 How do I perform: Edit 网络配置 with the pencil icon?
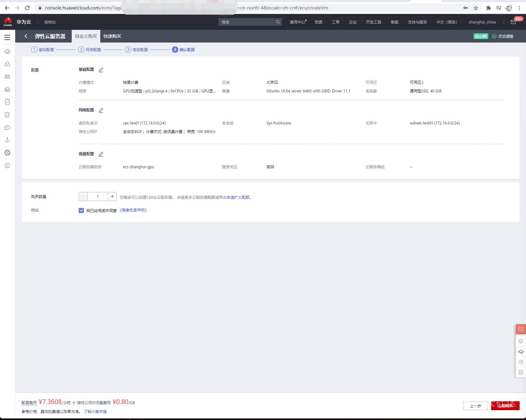pyautogui.click(x=101, y=110)
